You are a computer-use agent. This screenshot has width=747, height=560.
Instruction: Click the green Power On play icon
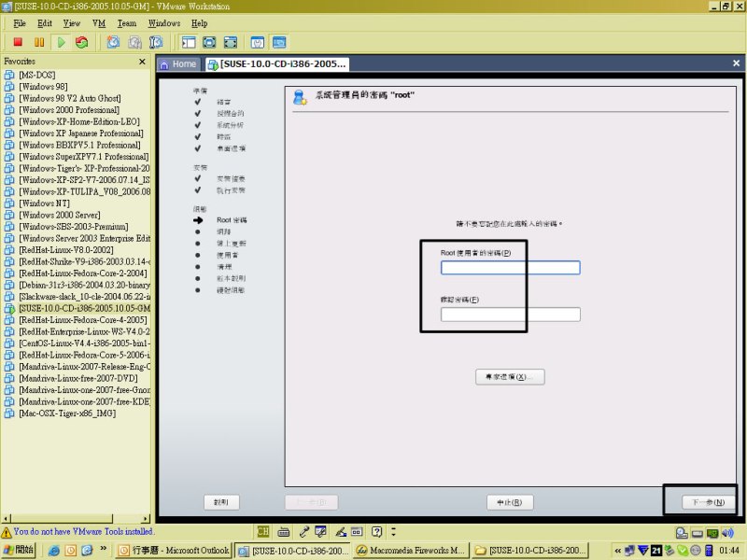tap(61, 42)
